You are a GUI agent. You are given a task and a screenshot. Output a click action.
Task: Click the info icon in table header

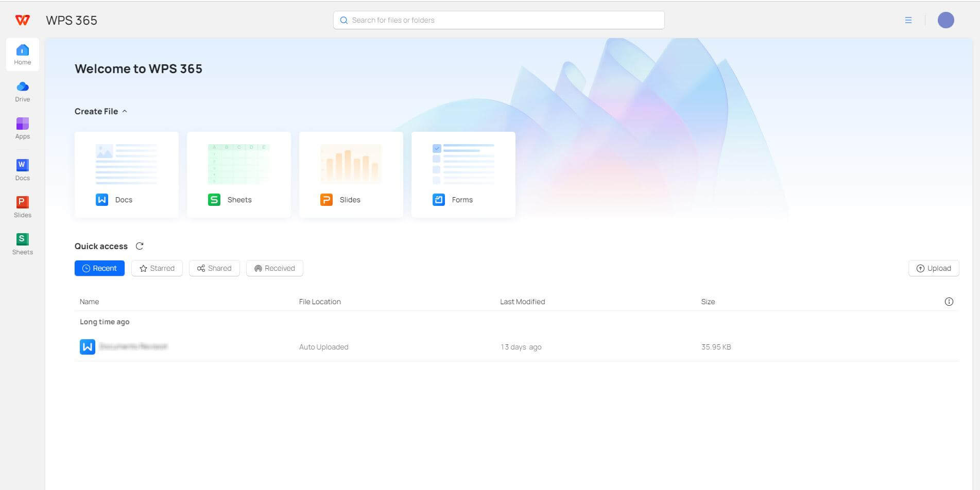[949, 302]
